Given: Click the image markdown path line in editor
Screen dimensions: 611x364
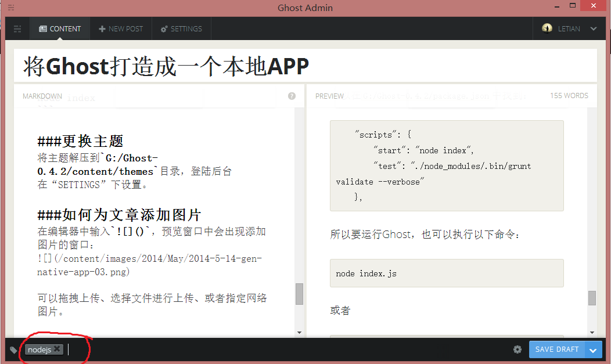Looking at the screenshot, I should (x=150, y=265).
